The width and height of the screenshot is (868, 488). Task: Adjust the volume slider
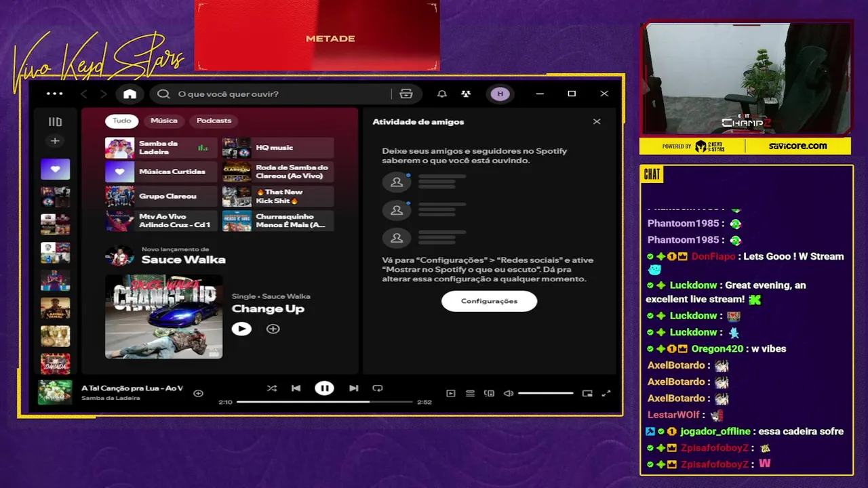click(x=546, y=393)
